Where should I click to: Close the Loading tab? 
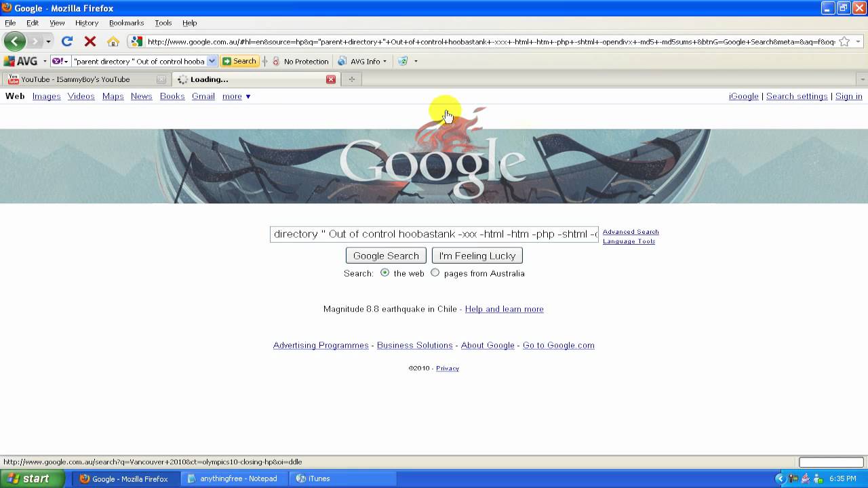point(331,79)
